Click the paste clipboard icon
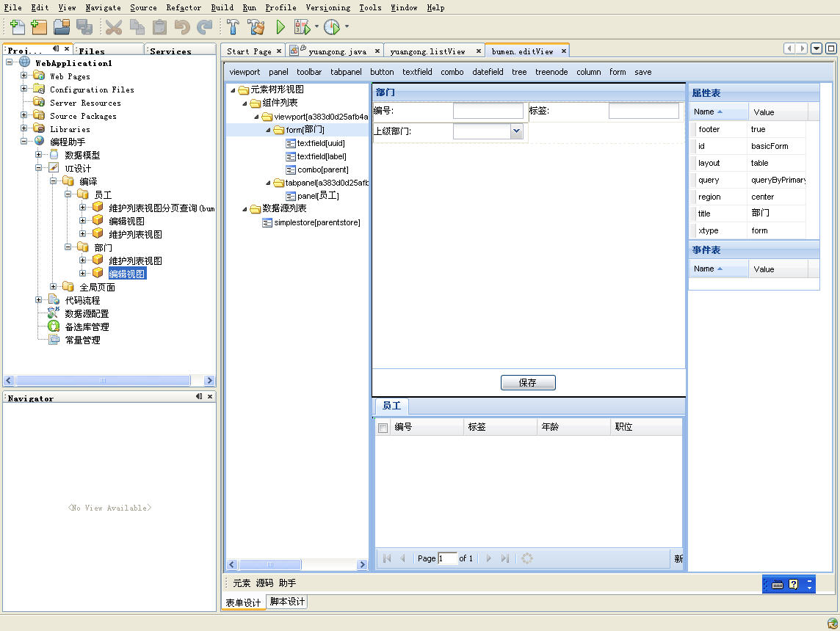Screen dimensions: 840x631 point(159,26)
